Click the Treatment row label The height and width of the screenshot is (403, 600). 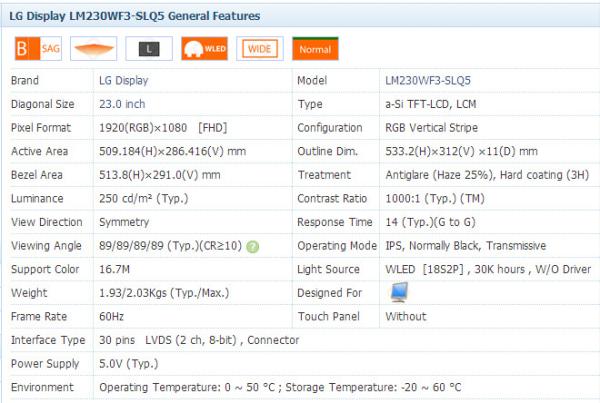pos(324,175)
